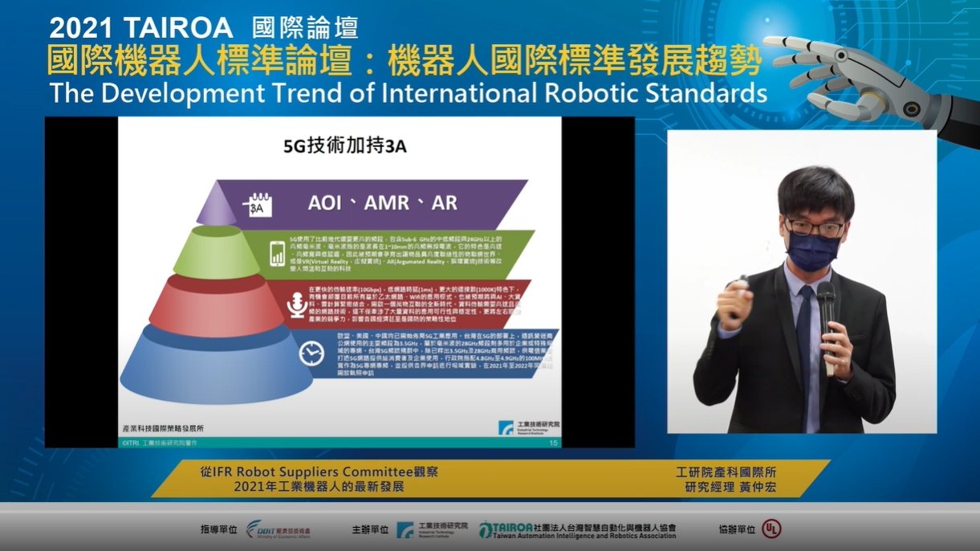Click the '主辦單位' label
This screenshot has height=551, width=980.
370,529
